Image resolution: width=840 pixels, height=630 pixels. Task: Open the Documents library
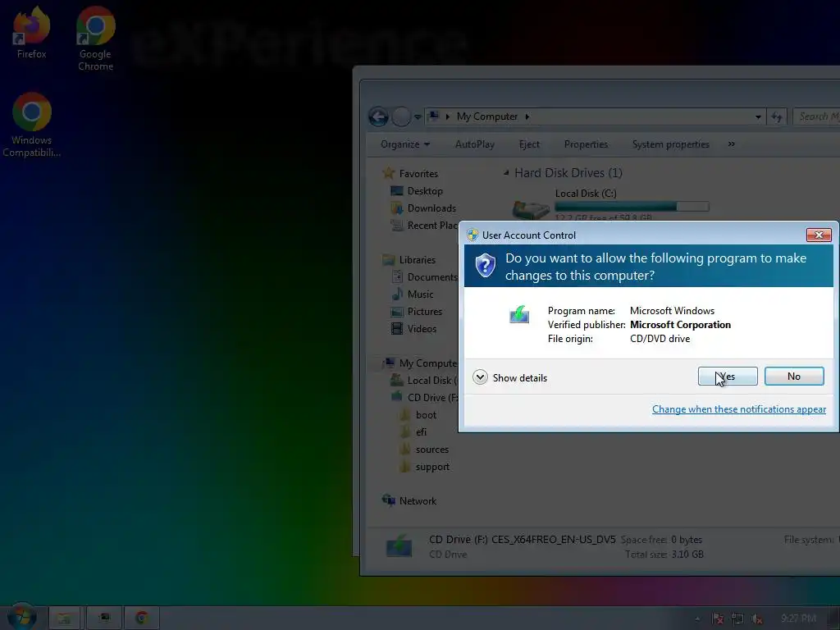[424, 277]
